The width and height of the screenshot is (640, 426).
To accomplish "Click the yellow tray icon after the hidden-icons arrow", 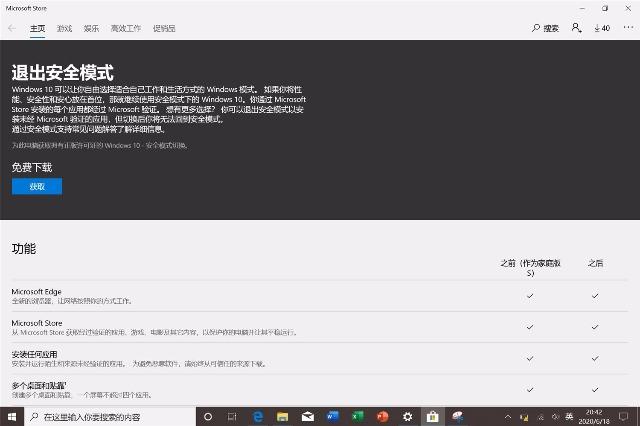I will [x=524, y=417].
